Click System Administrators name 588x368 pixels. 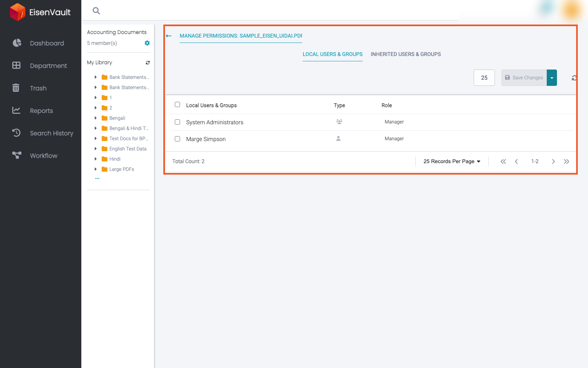pos(215,122)
